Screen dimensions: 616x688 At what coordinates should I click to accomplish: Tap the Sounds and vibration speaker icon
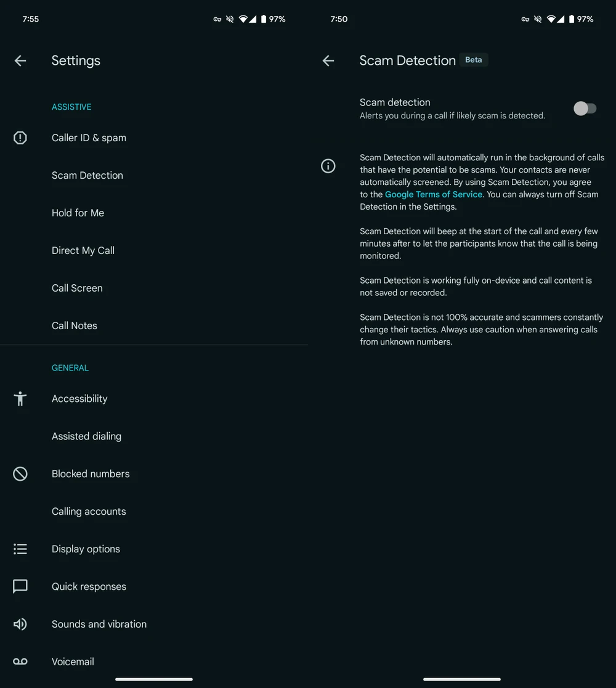(x=20, y=625)
